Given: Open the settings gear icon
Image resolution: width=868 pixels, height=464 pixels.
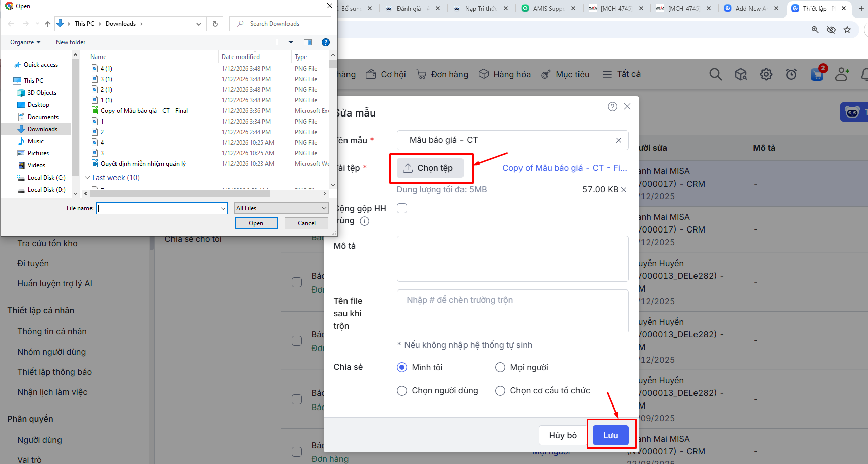Looking at the screenshot, I should tap(766, 74).
